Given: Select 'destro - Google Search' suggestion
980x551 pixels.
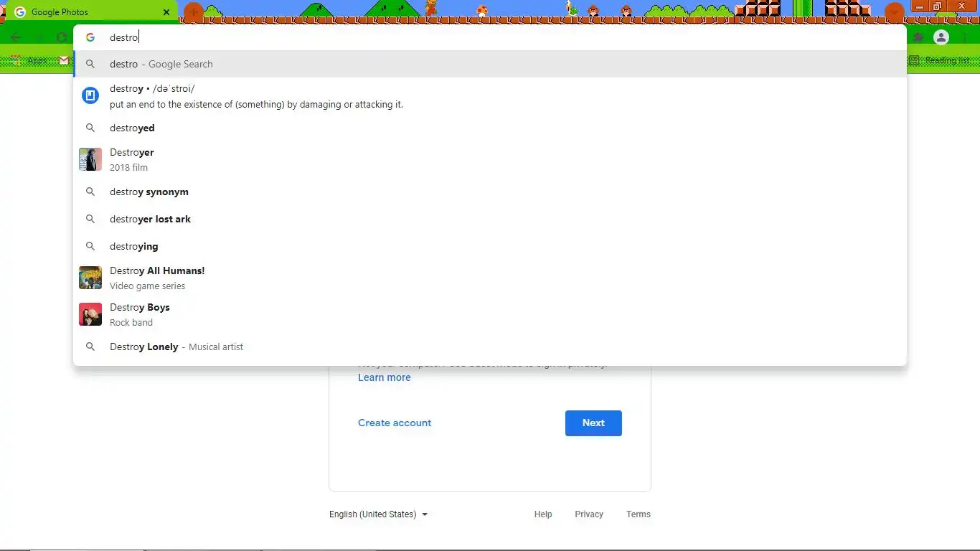Looking at the screenshot, I should [490, 64].
